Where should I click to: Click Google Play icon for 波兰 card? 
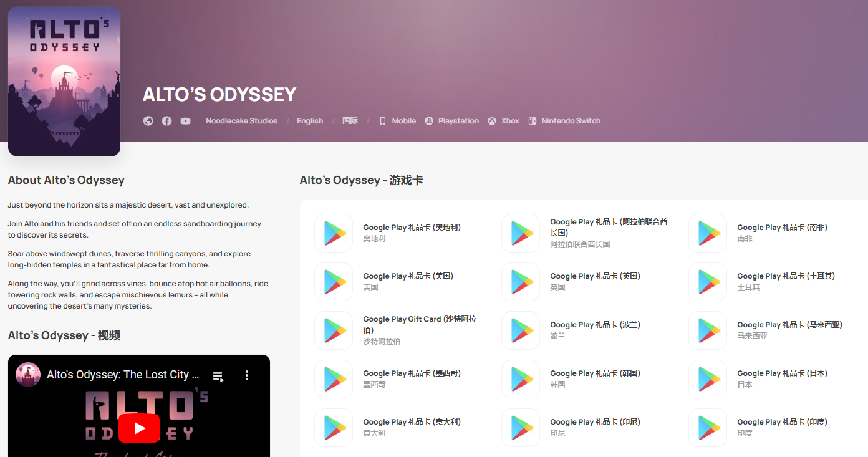[521, 330]
